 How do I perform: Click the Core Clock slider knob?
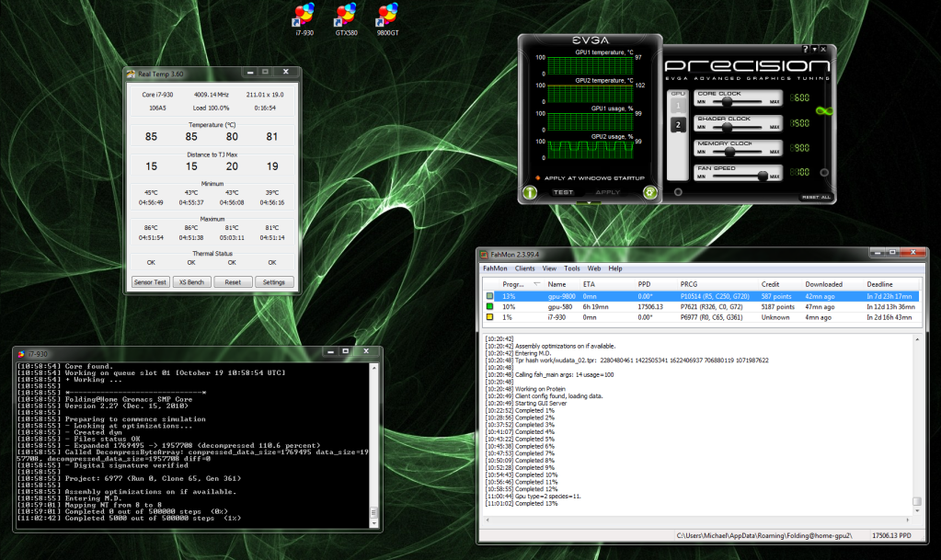click(727, 101)
